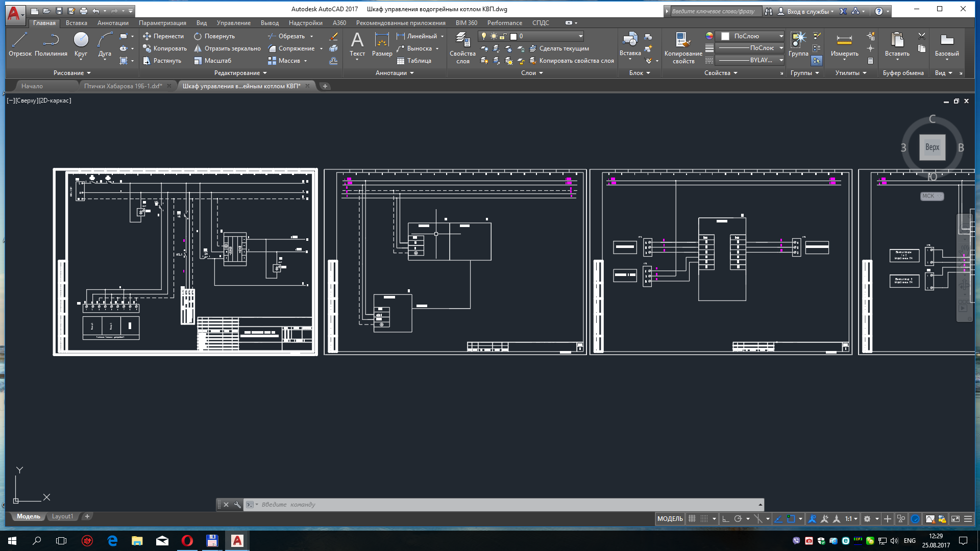980x551 pixels.
Task: Insert a Таблица (Table)
Action: coord(414,61)
